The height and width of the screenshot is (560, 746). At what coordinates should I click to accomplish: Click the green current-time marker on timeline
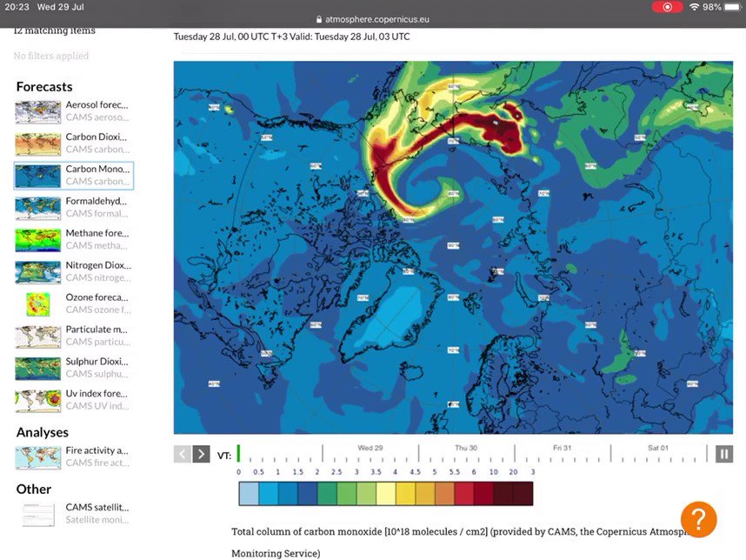238,453
